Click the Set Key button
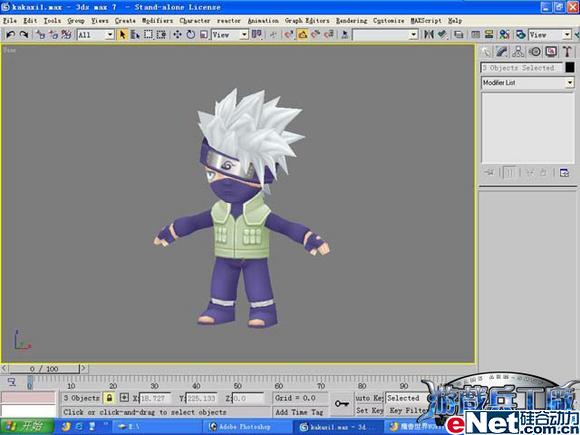Viewport: 580px width, 435px height. [x=369, y=410]
